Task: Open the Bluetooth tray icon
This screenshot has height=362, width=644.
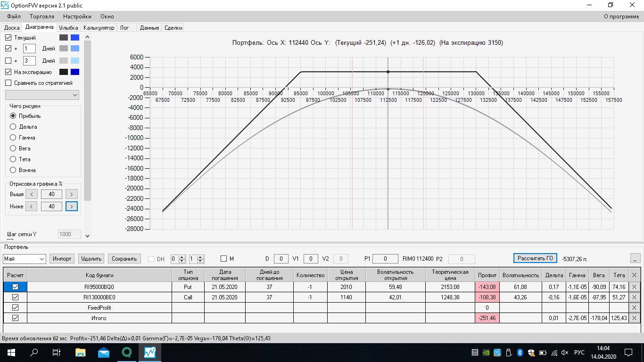Action: pyautogui.click(x=520, y=353)
